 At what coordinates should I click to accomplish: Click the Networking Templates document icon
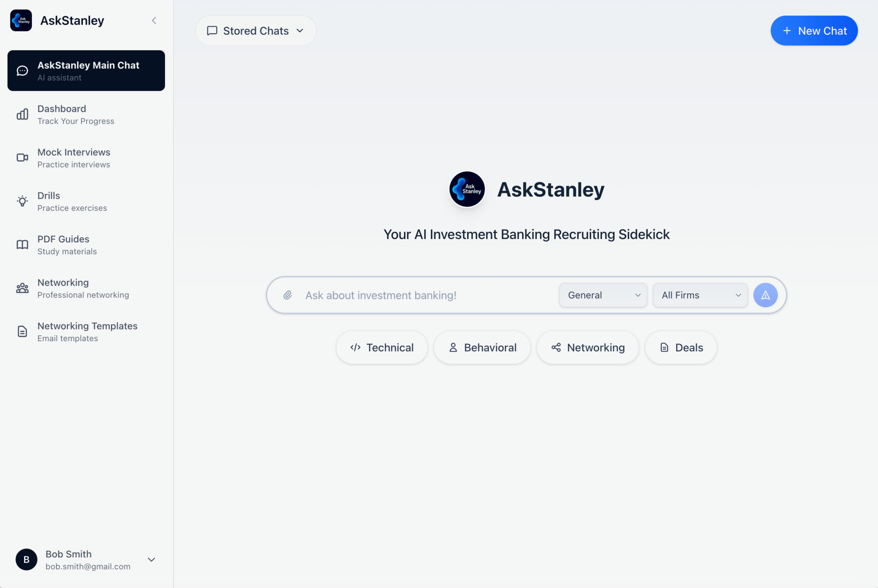click(22, 331)
